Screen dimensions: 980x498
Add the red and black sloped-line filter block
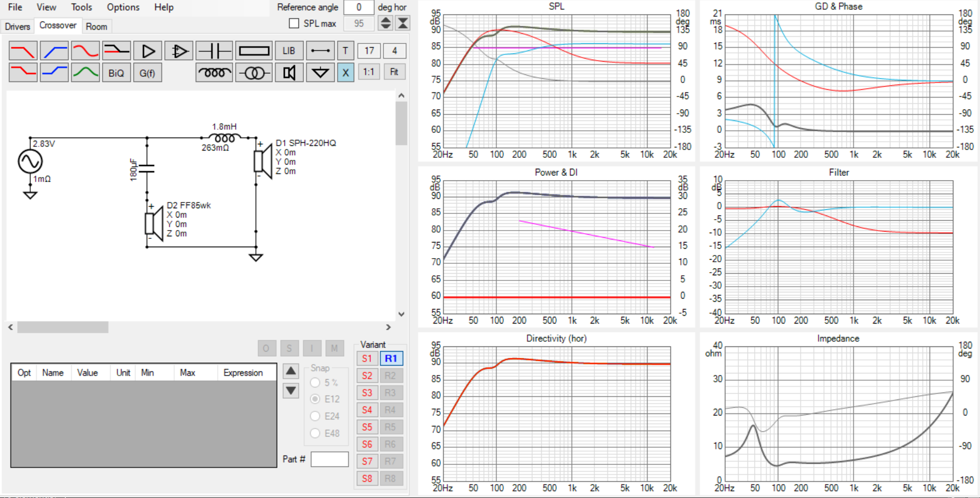tap(116, 51)
